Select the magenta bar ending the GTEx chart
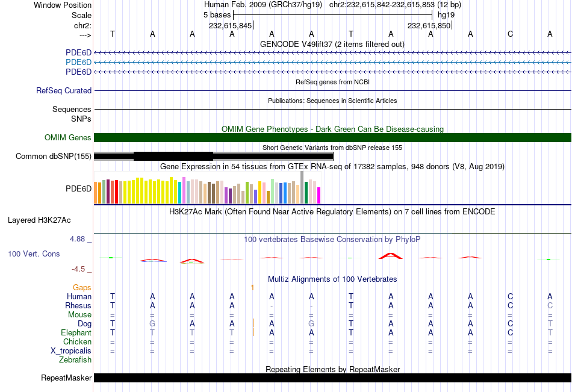Screen dimensions: 572x392 pos(319,195)
